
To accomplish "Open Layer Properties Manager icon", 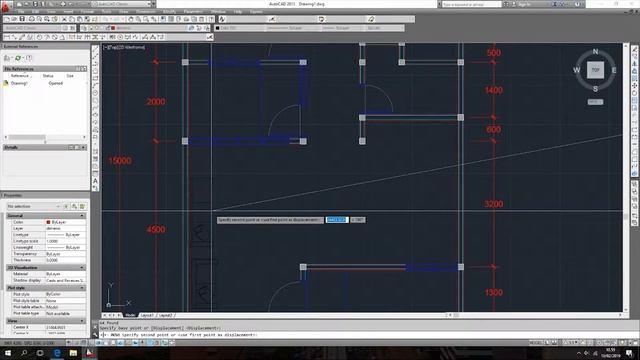I will (84, 28).
